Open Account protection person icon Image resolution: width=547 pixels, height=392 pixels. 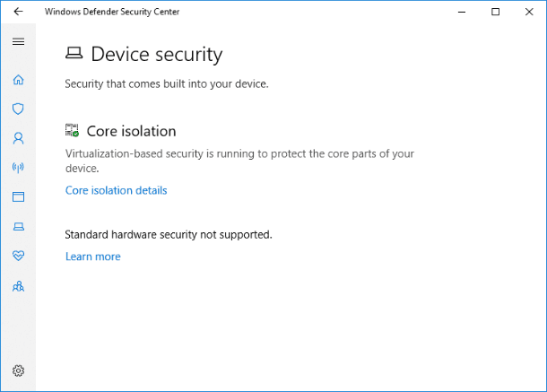coord(18,138)
